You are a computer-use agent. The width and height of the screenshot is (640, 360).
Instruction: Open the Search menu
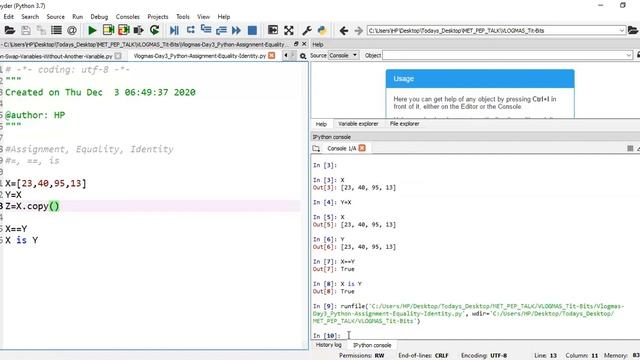coord(30,17)
